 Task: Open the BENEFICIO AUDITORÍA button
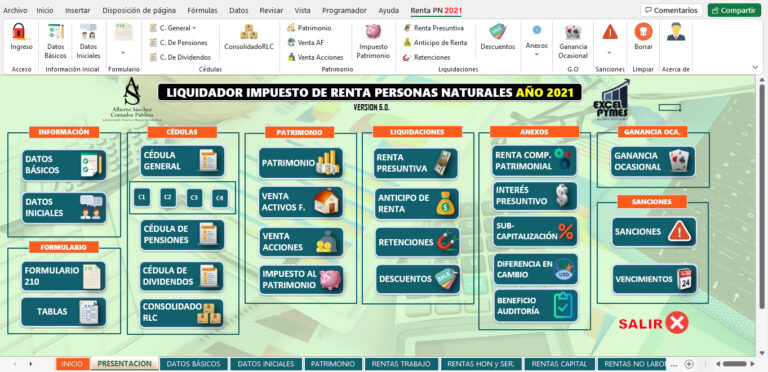click(536, 305)
